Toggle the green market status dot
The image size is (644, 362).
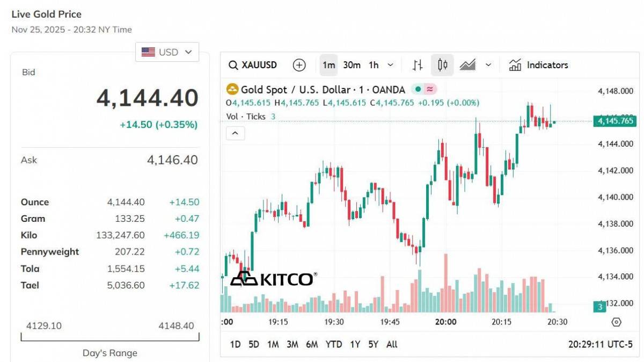tap(418, 90)
